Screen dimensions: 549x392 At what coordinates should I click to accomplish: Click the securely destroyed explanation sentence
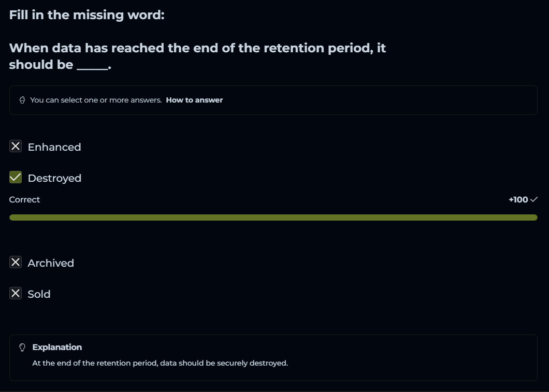(x=160, y=363)
